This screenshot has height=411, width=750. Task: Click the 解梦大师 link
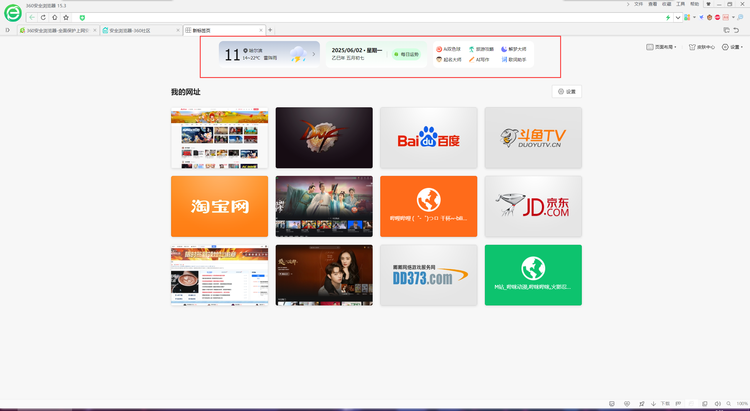coord(517,48)
